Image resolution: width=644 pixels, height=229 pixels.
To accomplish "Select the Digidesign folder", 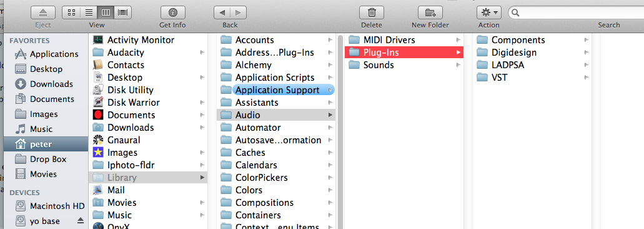I will [532, 53].
